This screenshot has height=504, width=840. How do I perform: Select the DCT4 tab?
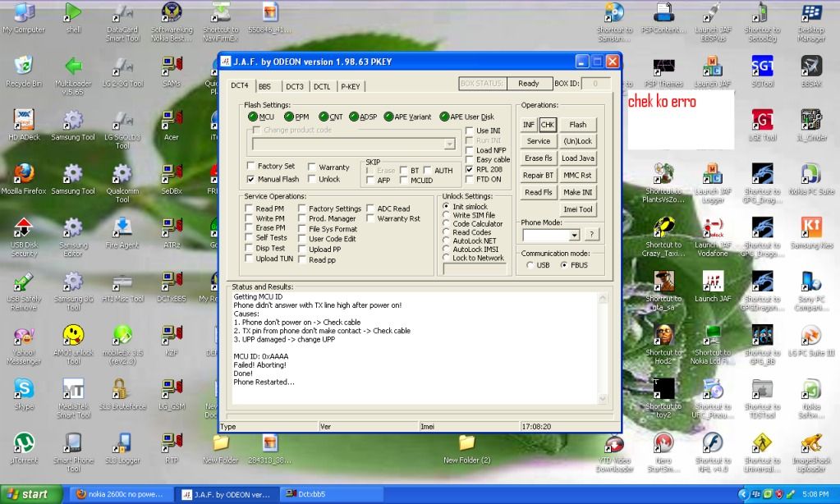pyautogui.click(x=240, y=85)
